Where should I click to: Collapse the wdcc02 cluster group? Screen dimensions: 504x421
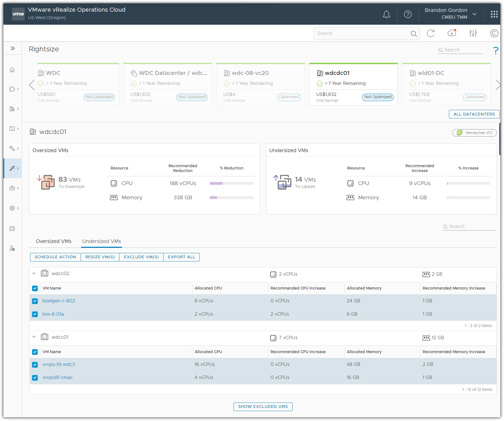click(34, 274)
